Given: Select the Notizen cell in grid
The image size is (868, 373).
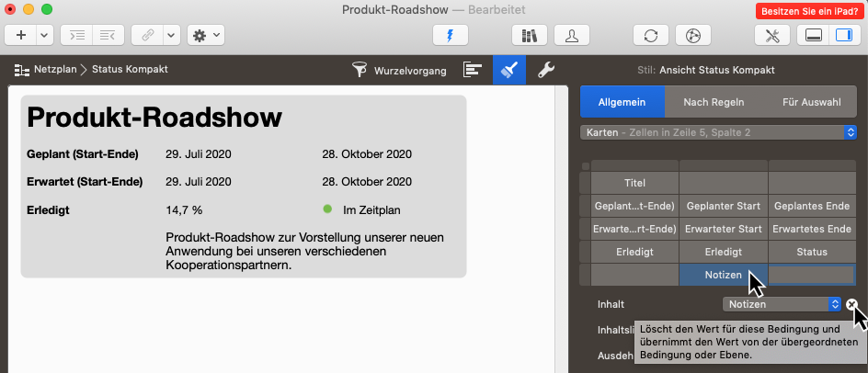Looking at the screenshot, I should [x=723, y=275].
